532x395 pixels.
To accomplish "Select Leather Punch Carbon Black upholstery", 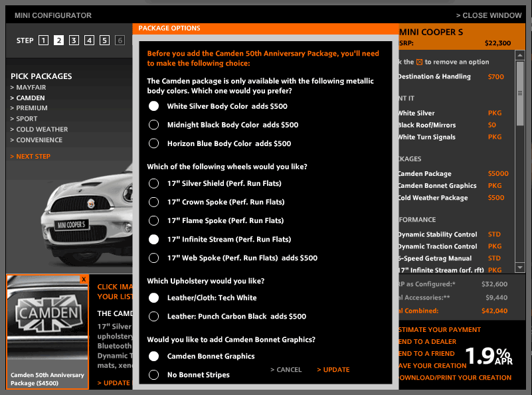I will (153, 317).
